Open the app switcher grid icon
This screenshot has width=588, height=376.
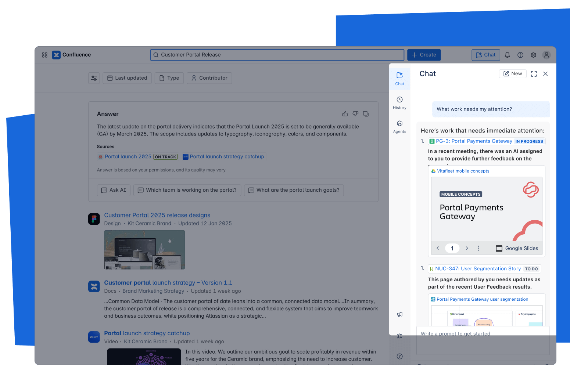pos(44,55)
